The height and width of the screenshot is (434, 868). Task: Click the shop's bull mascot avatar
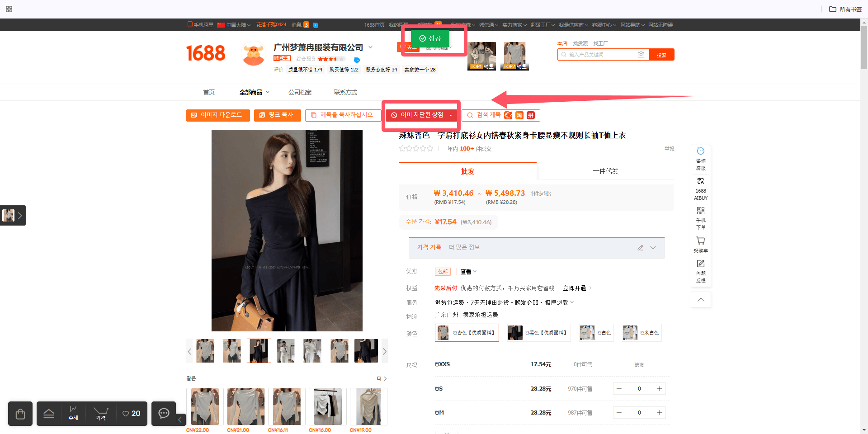tap(253, 53)
